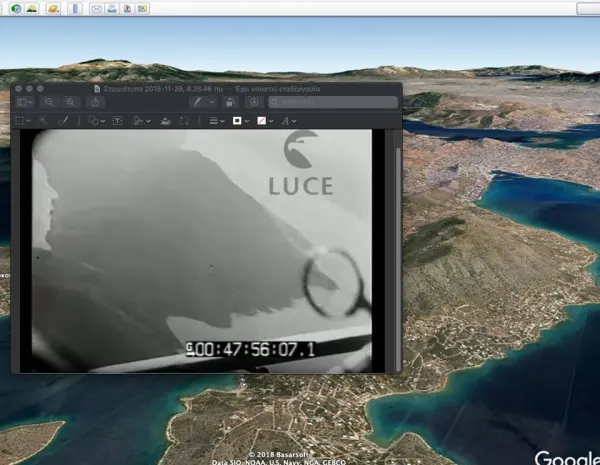Viewport: 600px width, 465px height.
Task: Click the save image icon in Google Earth toolbar
Action: point(127,8)
